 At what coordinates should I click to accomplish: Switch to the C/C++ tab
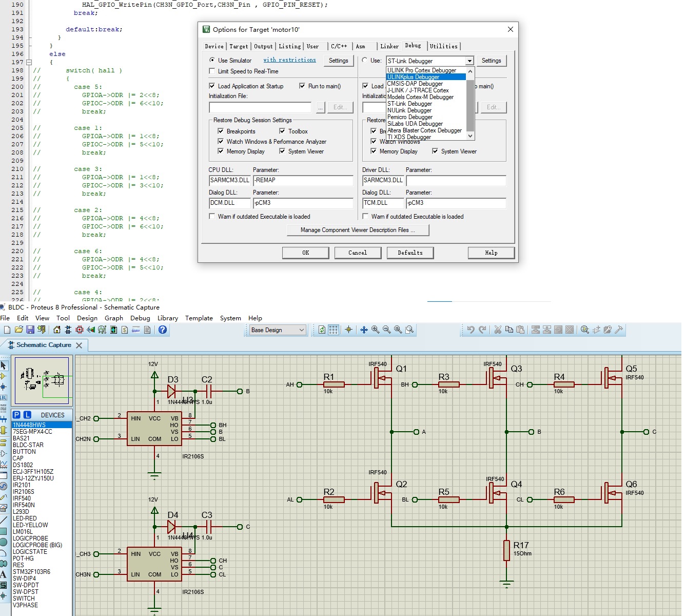coord(339,46)
